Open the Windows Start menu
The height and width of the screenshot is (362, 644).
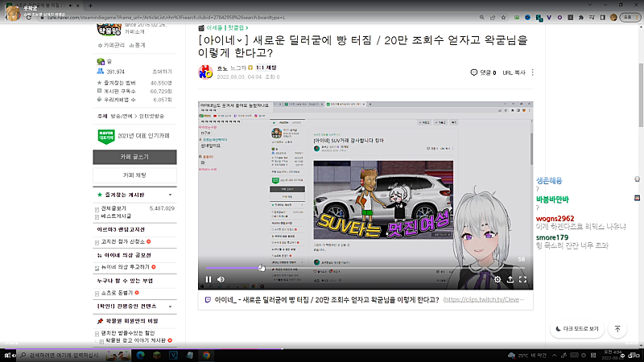click(7, 356)
